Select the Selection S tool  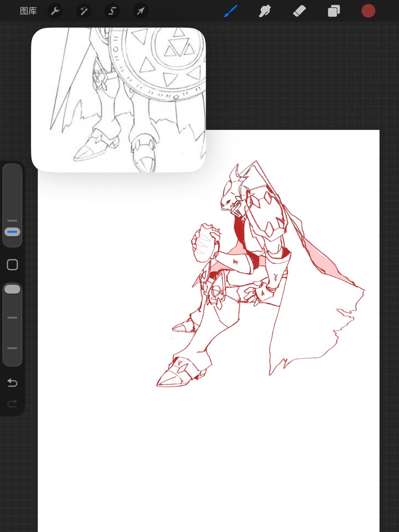pyautogui.click(x=112, y=11)
